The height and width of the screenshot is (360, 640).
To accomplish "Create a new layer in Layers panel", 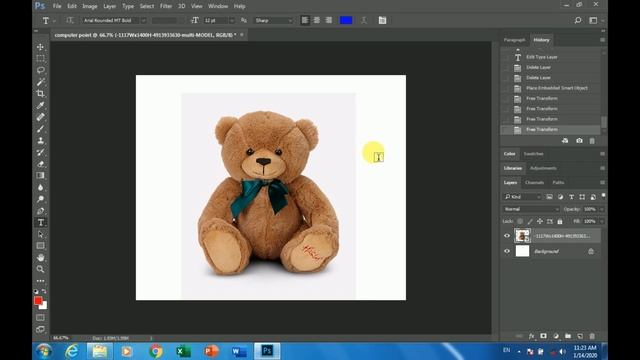I will click(580, 336).
